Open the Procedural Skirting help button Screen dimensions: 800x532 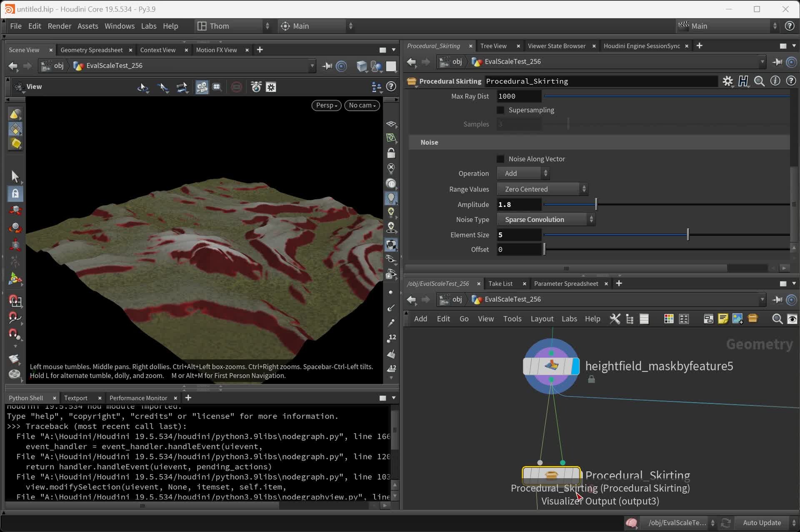click(x=791, y=81)
